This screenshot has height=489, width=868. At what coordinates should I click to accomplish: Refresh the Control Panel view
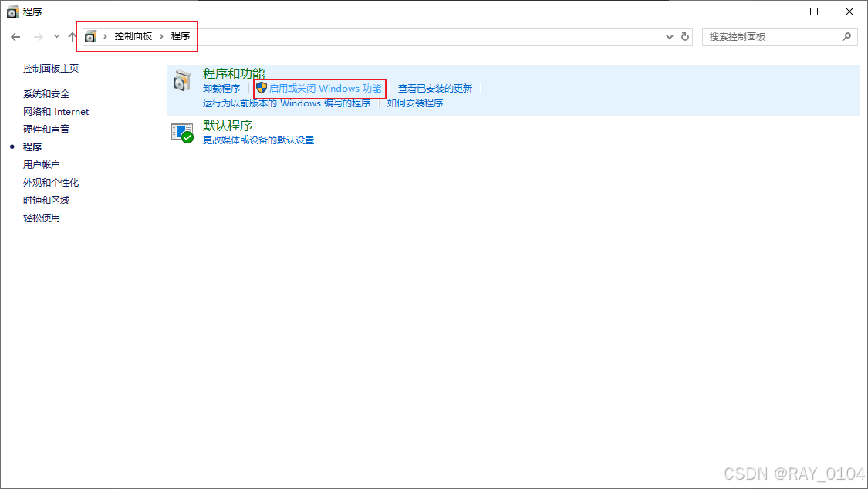point(685,37)
